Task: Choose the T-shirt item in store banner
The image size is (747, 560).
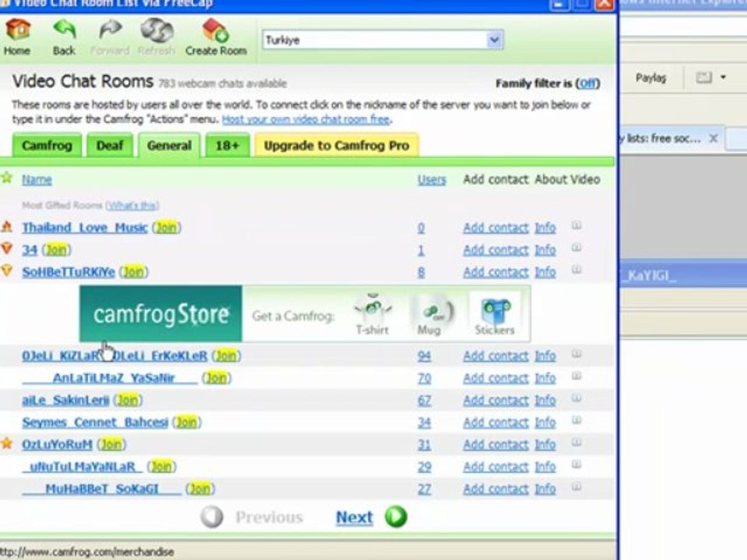Action: (373, 314)
